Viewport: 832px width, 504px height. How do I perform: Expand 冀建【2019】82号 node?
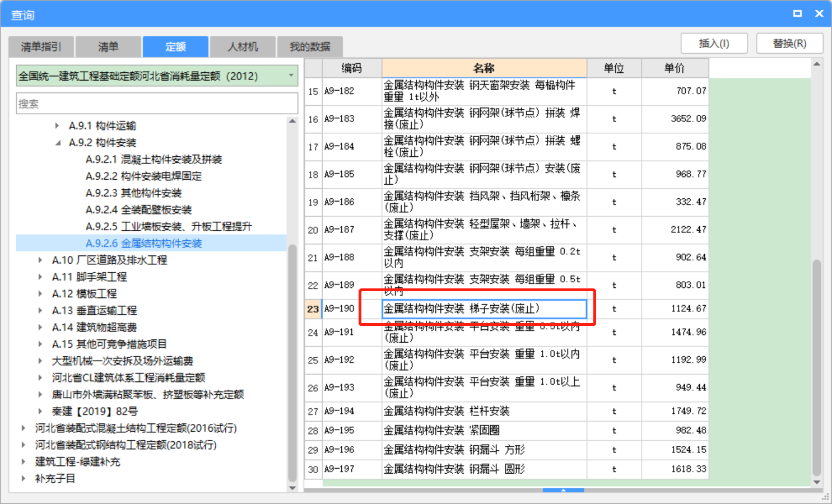tap(40, 412)
